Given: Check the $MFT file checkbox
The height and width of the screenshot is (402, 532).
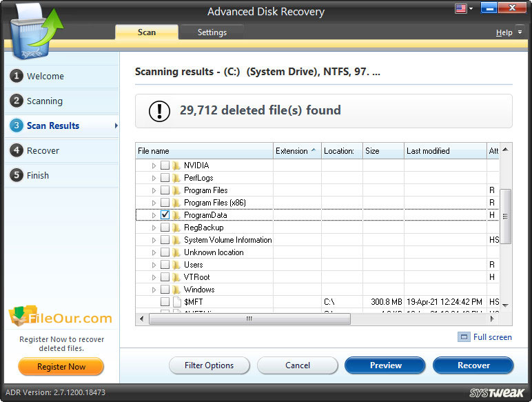Looking at the screenshot, I should [x=165, y=302].
